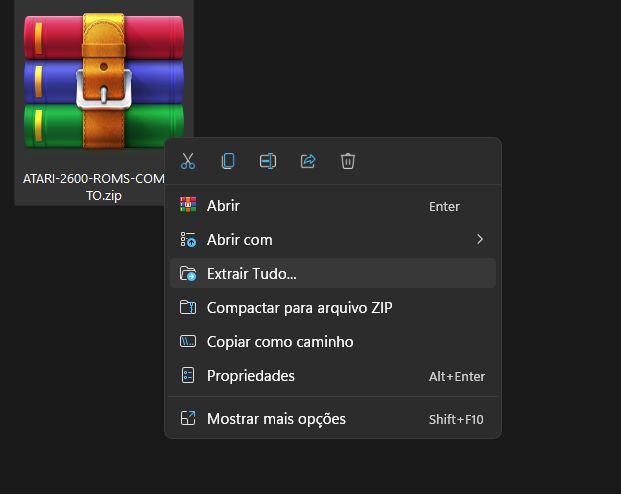Choose Abrir from the context menu
The height and width of the screenshot is (494, 621).
[x=333, y=206]
